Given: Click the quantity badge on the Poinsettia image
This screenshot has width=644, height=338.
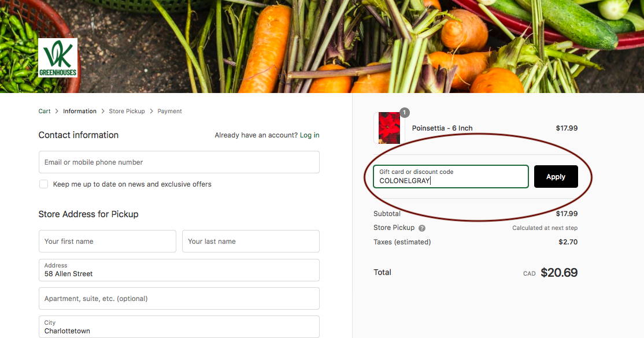Looking at the screenshot, I should (x=405, y=113).
